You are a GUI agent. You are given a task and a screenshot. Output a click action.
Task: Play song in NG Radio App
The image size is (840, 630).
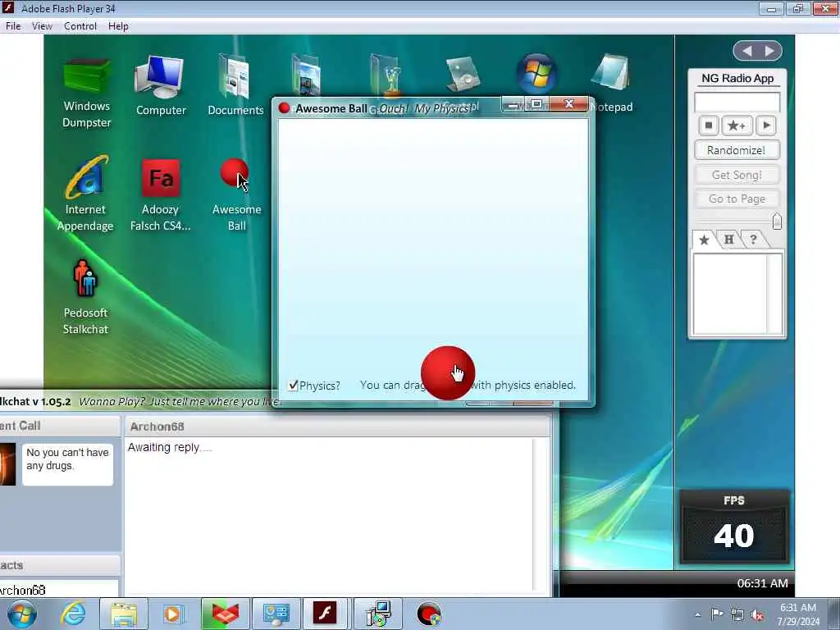(766, 126)
